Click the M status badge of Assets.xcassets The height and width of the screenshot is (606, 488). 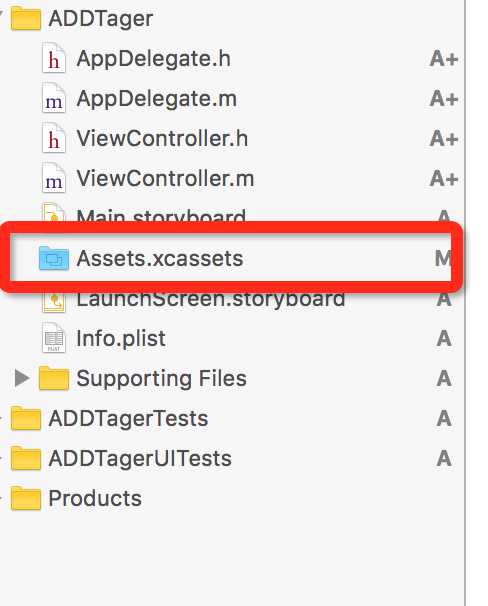pyautogui.click(x=443, y=258)
